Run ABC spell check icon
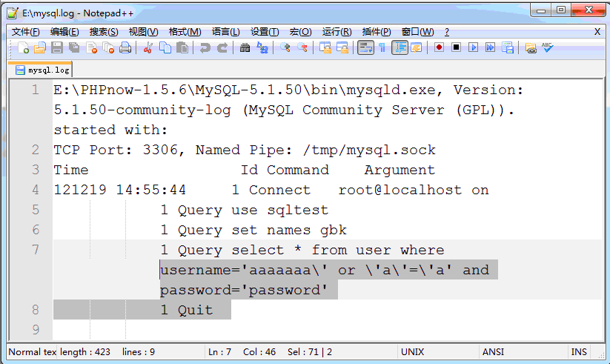Image resolution: width=610 pixels, height=364 pixels. tap(547, 47)
